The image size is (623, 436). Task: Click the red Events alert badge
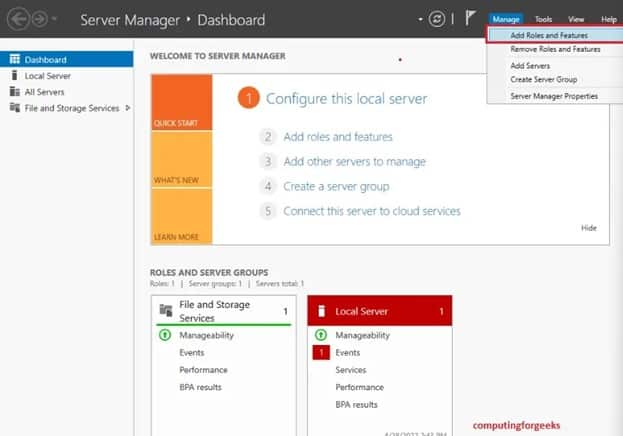click(x=321, y=353)
